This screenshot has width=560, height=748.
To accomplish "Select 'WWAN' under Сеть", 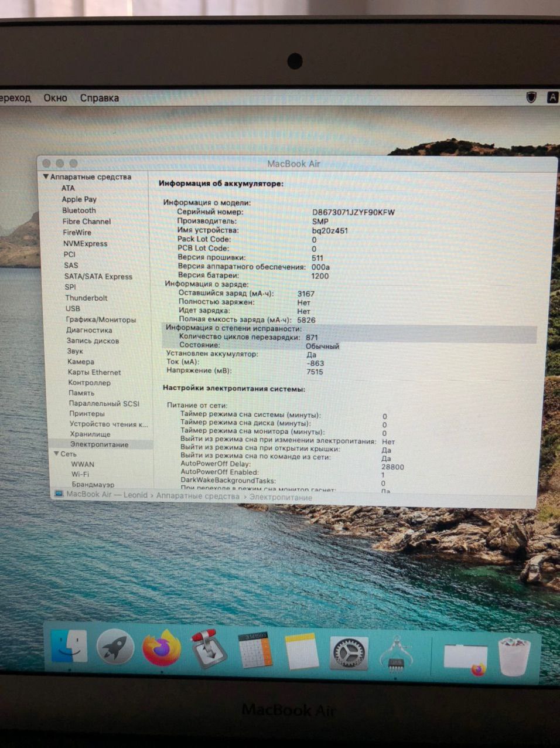I will (83, 464).
